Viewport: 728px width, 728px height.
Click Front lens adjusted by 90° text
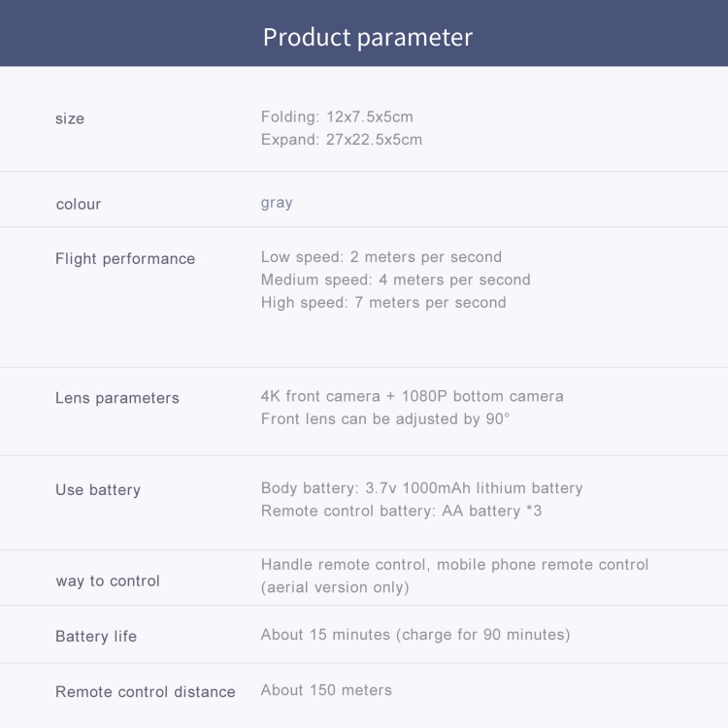[385, 418]
